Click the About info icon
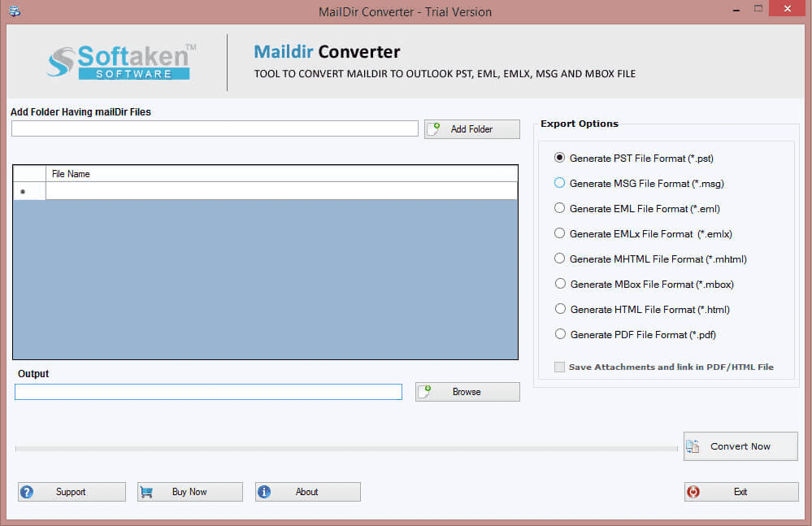812x526 pixels. (264, 491)
